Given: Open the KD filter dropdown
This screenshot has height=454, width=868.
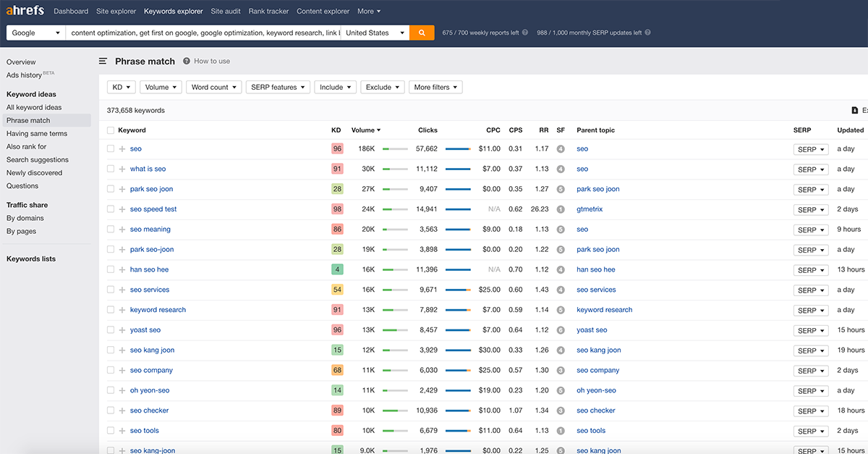Looking at the screenshot, I should tap(121, 87).
